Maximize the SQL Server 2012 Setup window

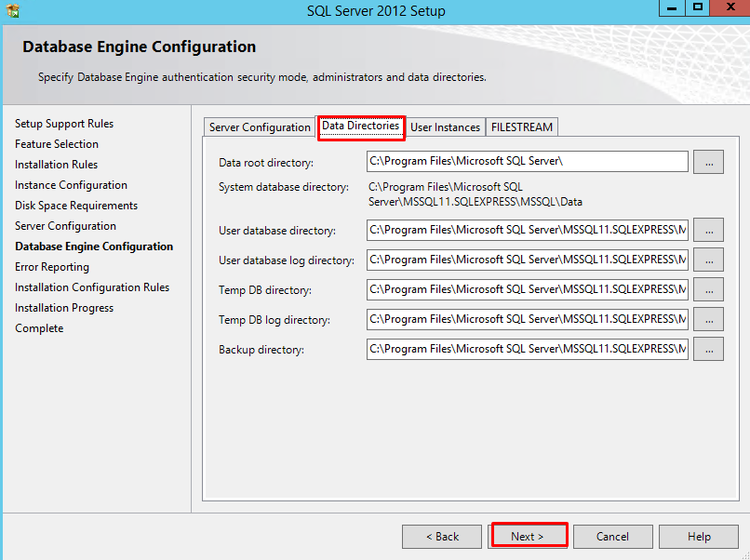(697, 8)
